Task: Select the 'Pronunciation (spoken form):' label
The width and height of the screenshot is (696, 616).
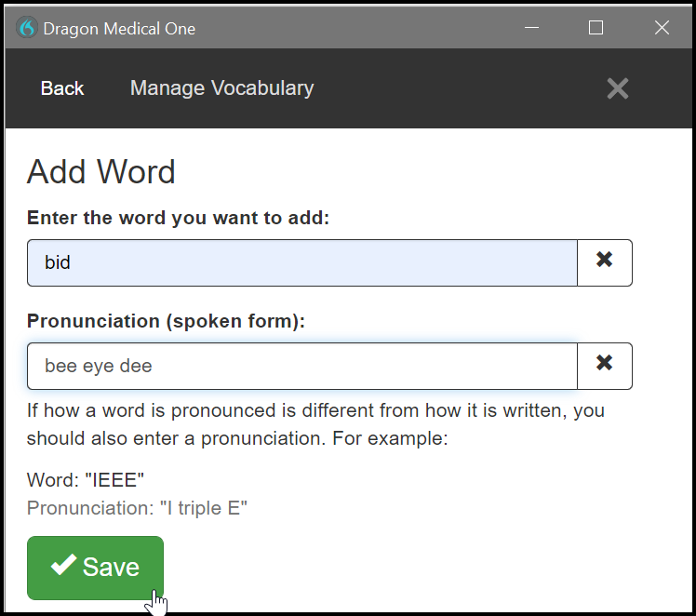Action: (166, 321)
